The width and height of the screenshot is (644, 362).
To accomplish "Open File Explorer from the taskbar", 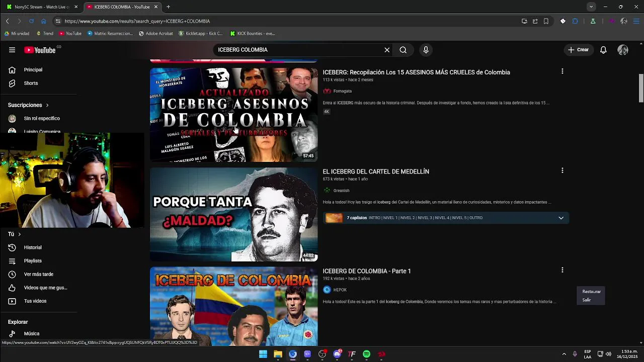I will (278, 354).
